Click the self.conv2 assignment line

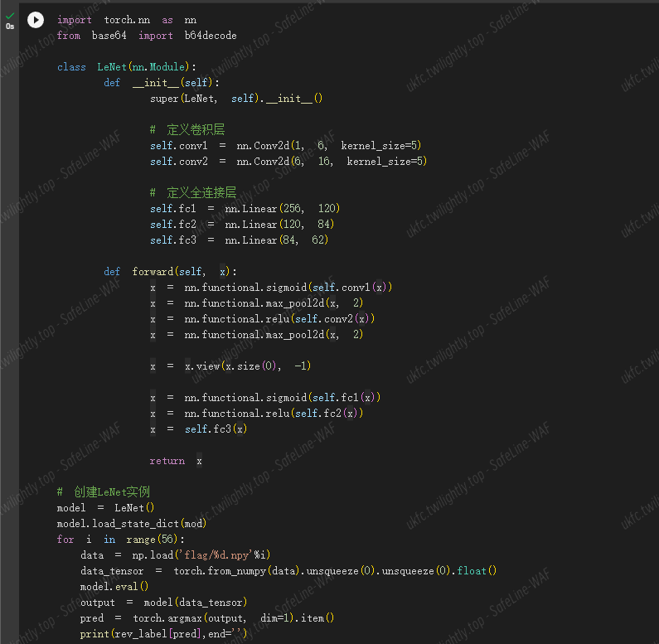click(x=288, y=162)
